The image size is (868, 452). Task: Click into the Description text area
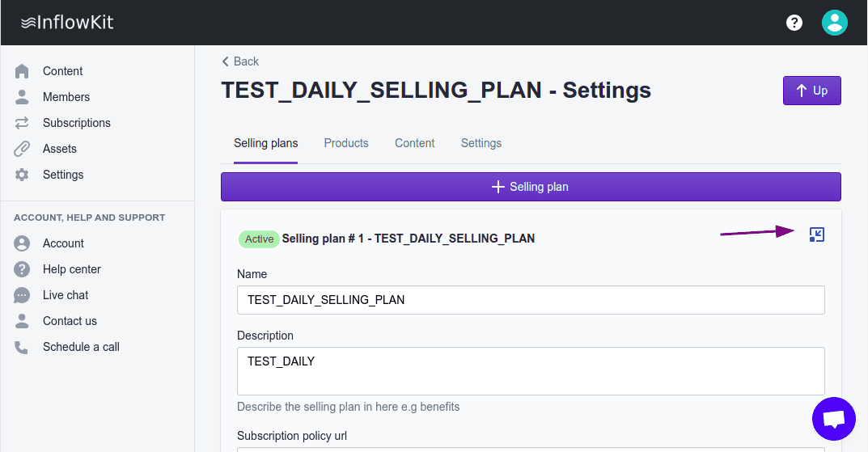[531, 371]
